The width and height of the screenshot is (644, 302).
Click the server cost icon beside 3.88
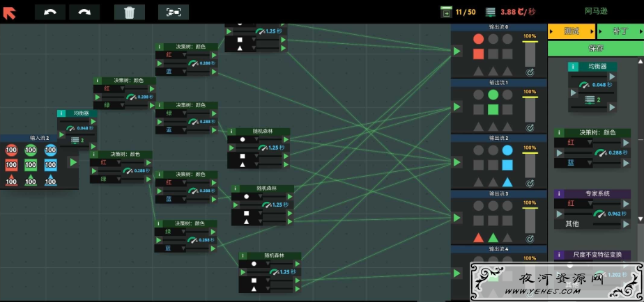pyautogui.click(x=491, y=13)
